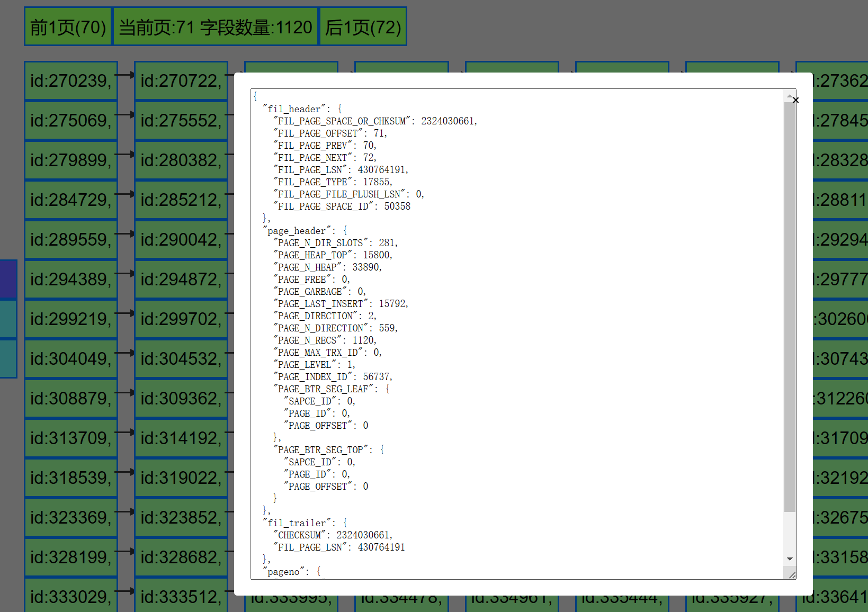The width and height of the screenshot is (868, 612).
Task: Open record id:275069
Action: coord(71,120)
